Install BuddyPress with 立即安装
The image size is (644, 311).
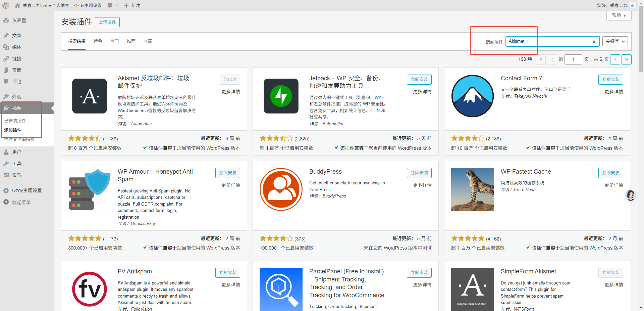click(419, 173)
